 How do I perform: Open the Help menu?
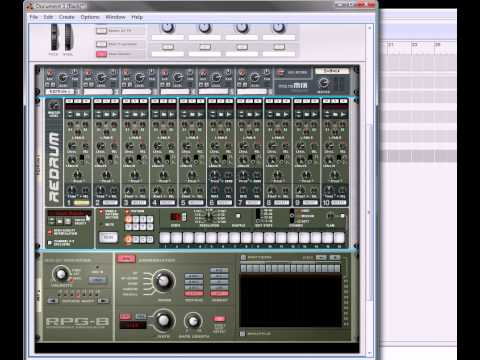point(137,17)
